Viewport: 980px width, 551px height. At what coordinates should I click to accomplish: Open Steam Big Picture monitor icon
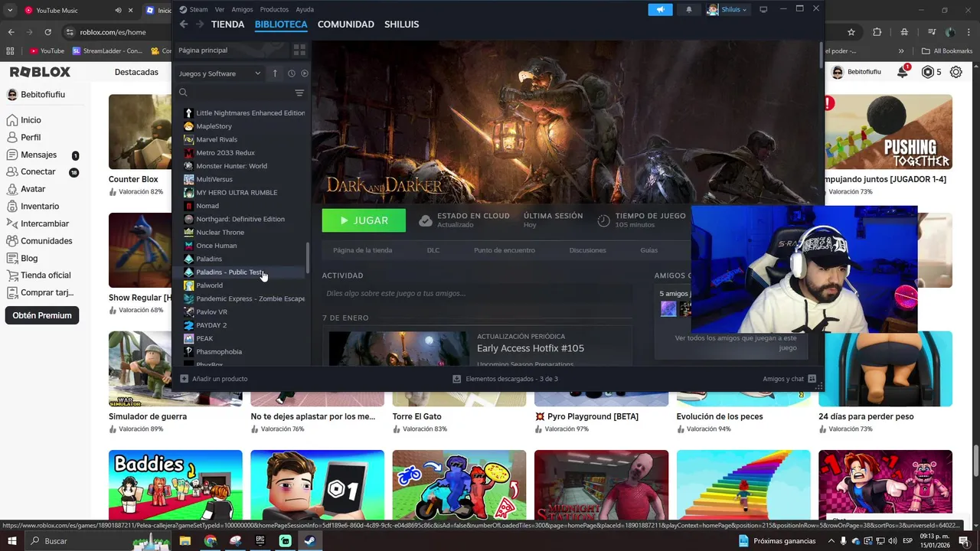pos(763,9)
